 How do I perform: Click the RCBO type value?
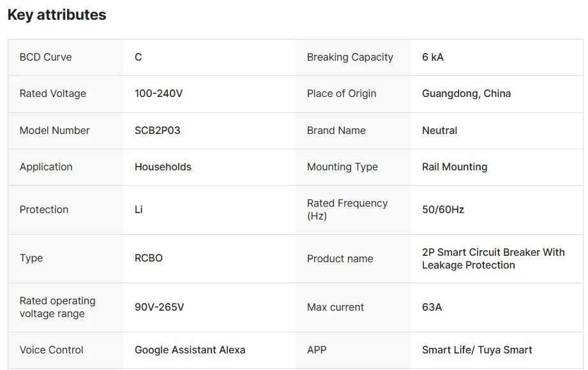(x=148, y=258)
